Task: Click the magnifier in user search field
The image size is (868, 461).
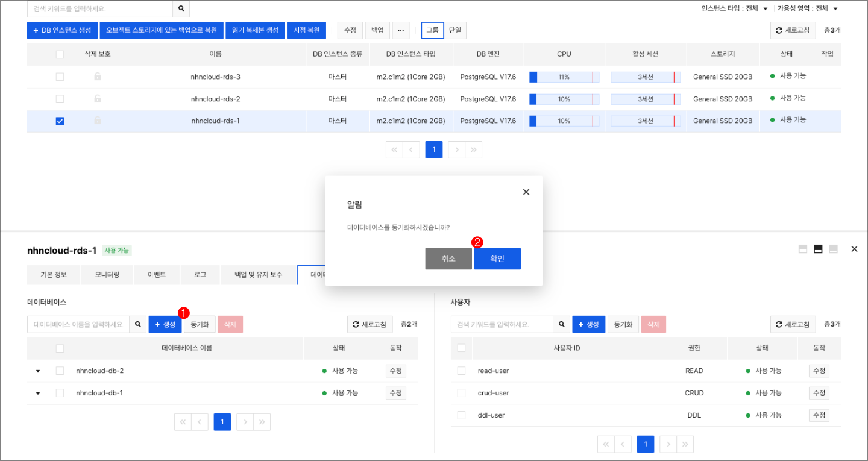Action: (561, 324)
